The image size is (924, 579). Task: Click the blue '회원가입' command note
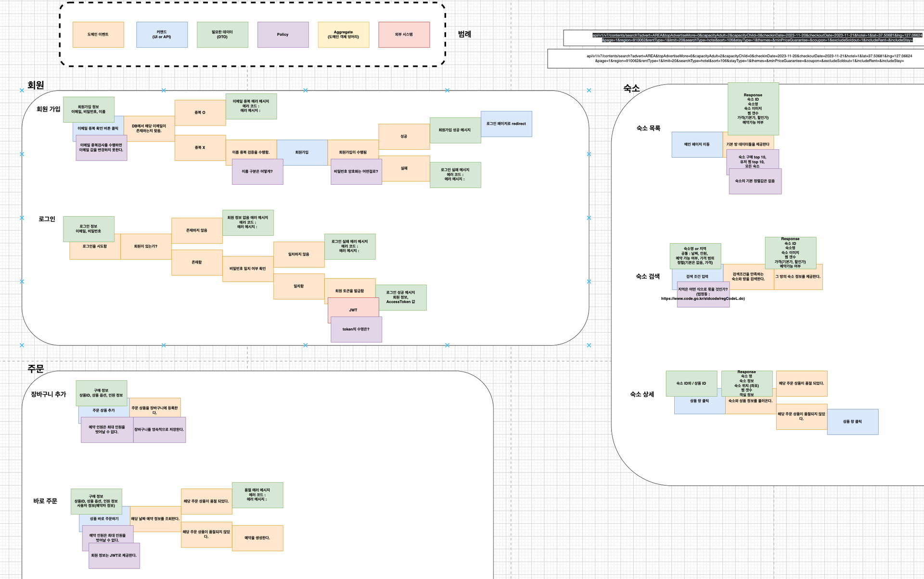(x=302, y=152)
